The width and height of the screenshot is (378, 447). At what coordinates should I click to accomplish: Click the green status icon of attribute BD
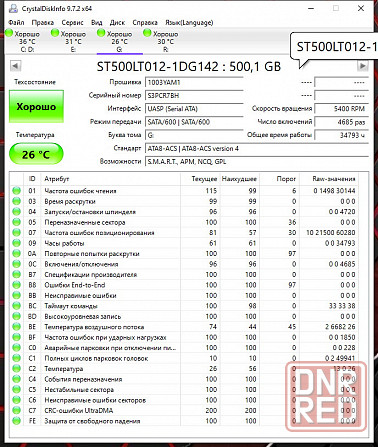(16, 316)
